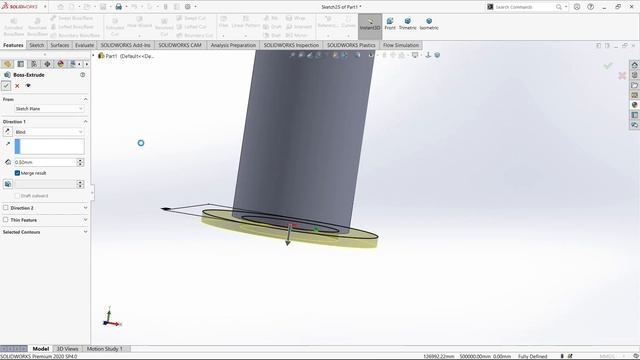Cancel the feature with the viewport red X

pyautogui.click(x=622, y=76)
